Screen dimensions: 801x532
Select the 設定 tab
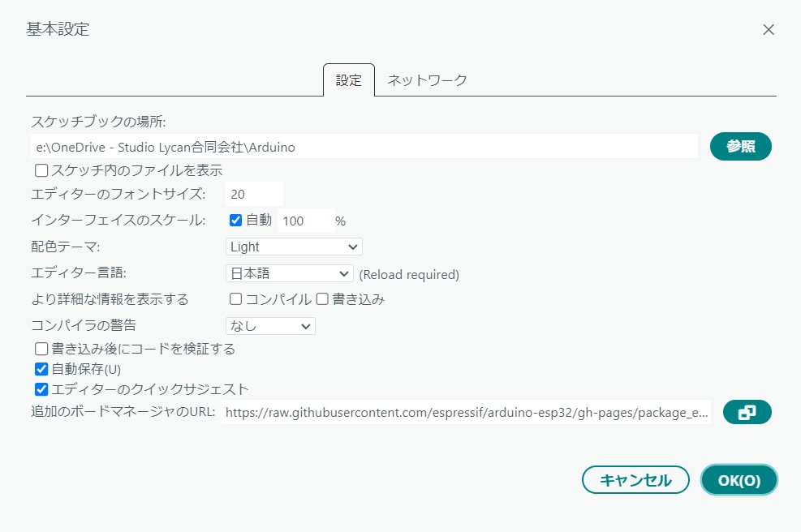[349, 81]
